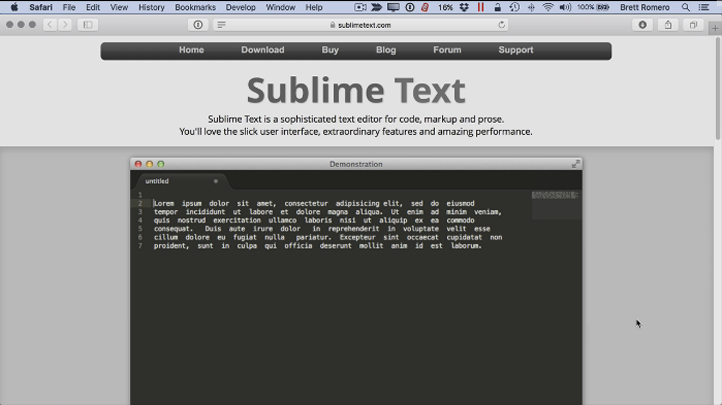Open Reader view icon in address bar
722x405 pixels.
pyautogui.click(x=221, y=25)
